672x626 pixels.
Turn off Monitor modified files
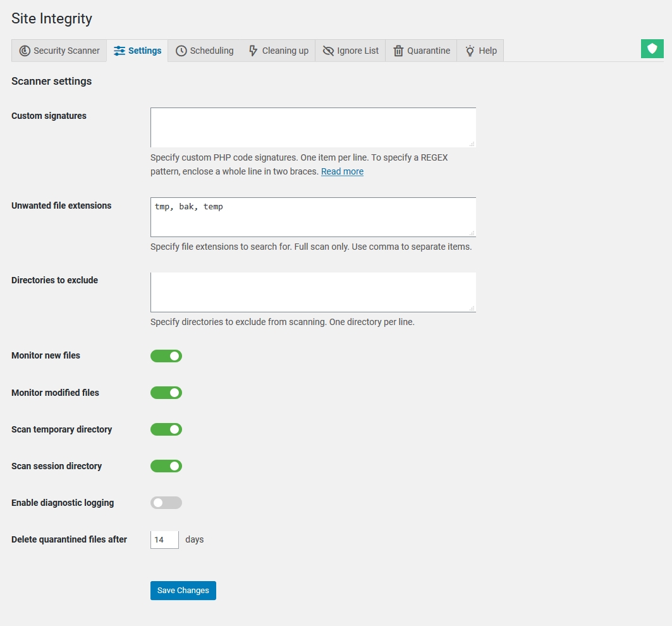(x=166, y=393)
